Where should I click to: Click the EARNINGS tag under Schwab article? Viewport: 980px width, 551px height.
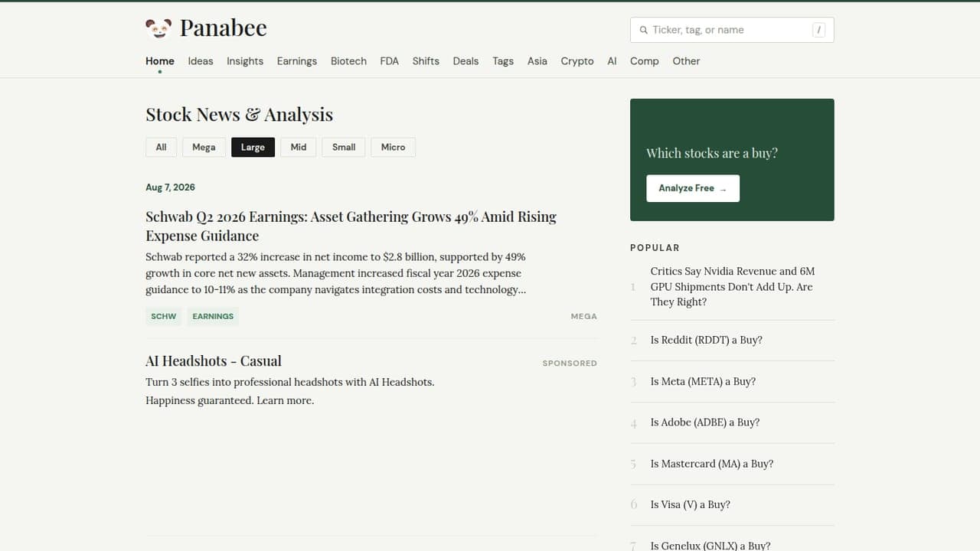click(213, 316)
